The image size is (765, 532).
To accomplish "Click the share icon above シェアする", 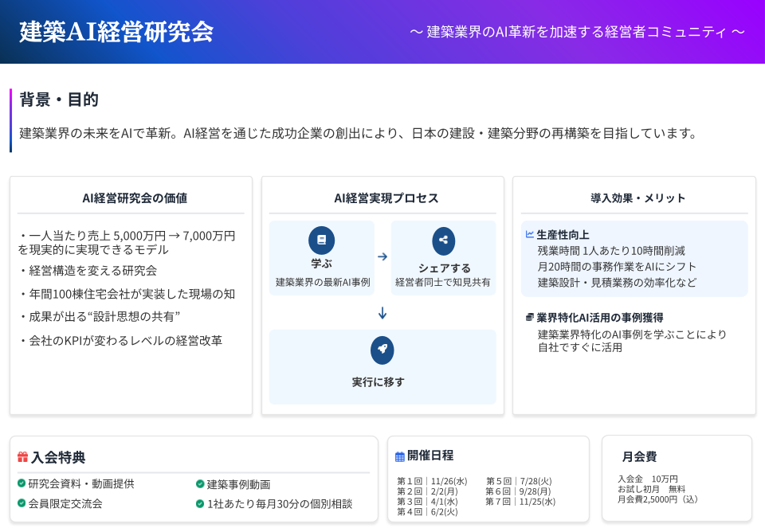I will click(x=444, y=241).
